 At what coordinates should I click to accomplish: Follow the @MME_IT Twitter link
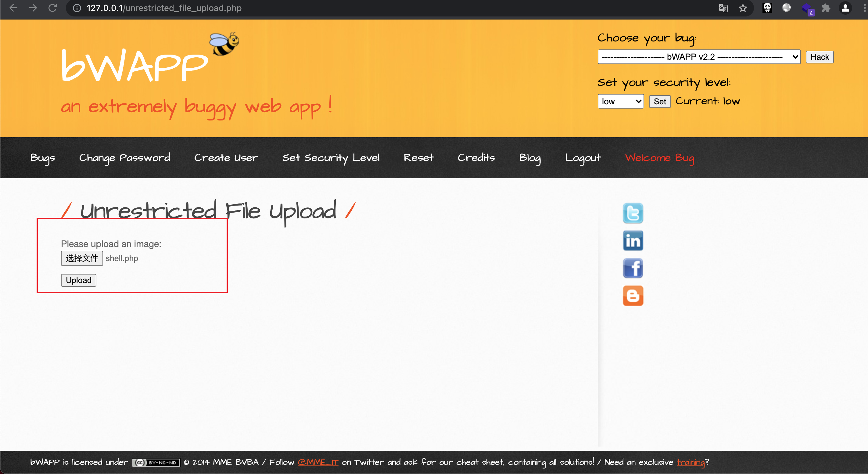[x=318, y=462]
